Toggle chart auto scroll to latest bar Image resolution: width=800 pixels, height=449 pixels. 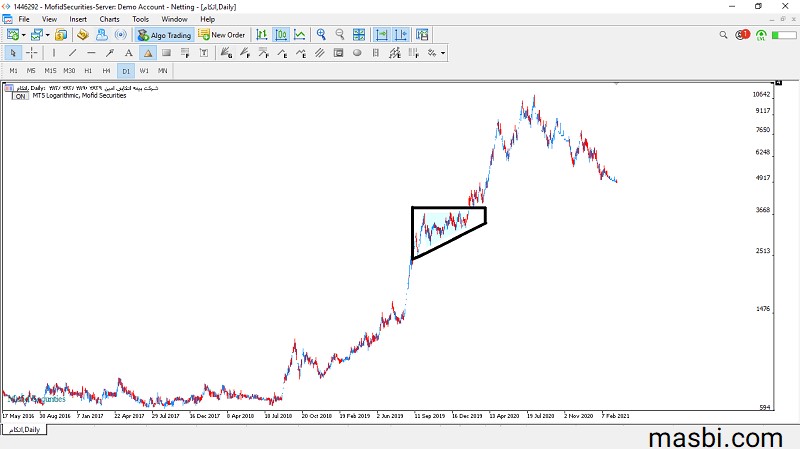(x=381, y=35)
